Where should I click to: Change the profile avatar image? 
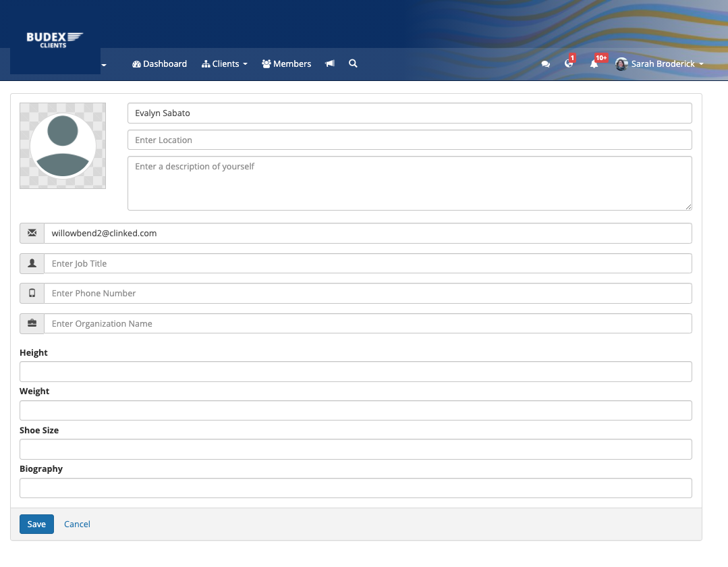63,146
